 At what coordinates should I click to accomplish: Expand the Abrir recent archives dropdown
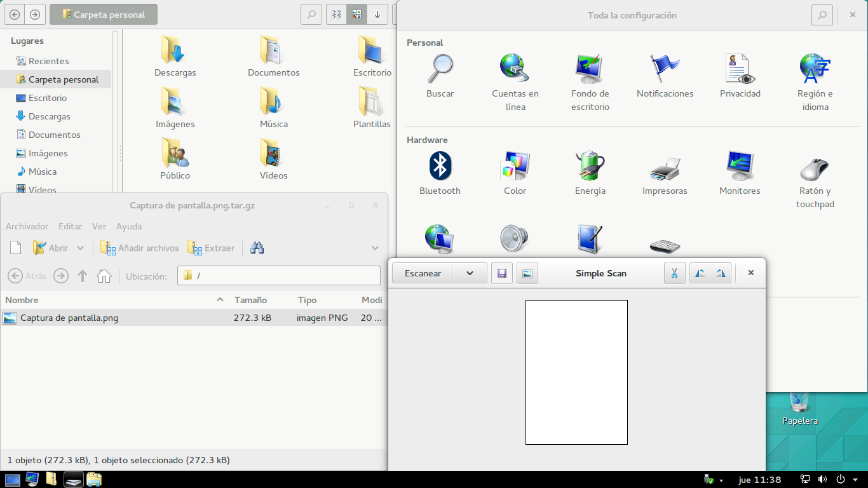80,248
